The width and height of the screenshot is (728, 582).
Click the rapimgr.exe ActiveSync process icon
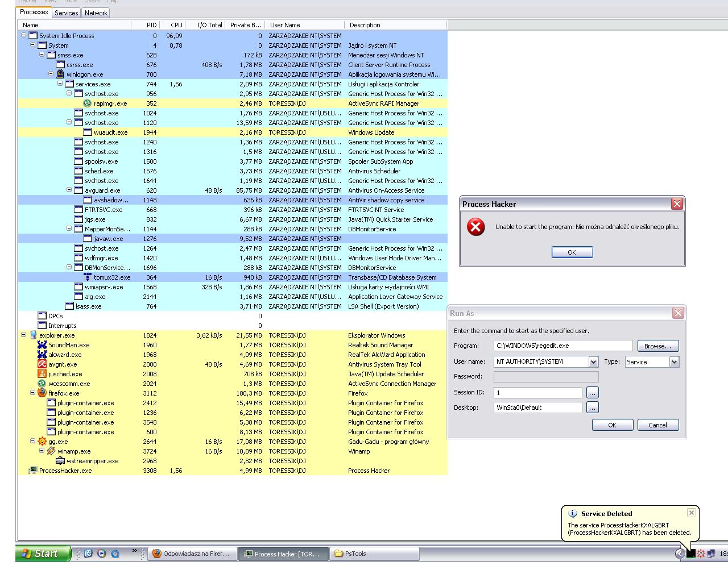click(x=88, y=103)
